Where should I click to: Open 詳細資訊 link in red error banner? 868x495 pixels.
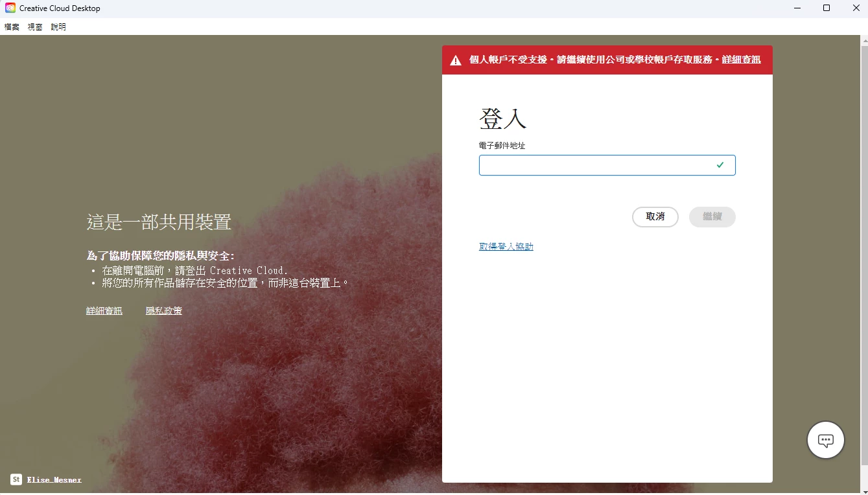click(742, 60)
